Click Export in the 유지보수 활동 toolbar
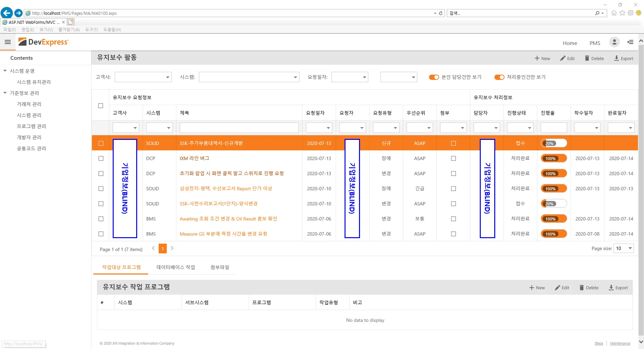Viewport: 644px width, 349px height. tap(624, 58)
